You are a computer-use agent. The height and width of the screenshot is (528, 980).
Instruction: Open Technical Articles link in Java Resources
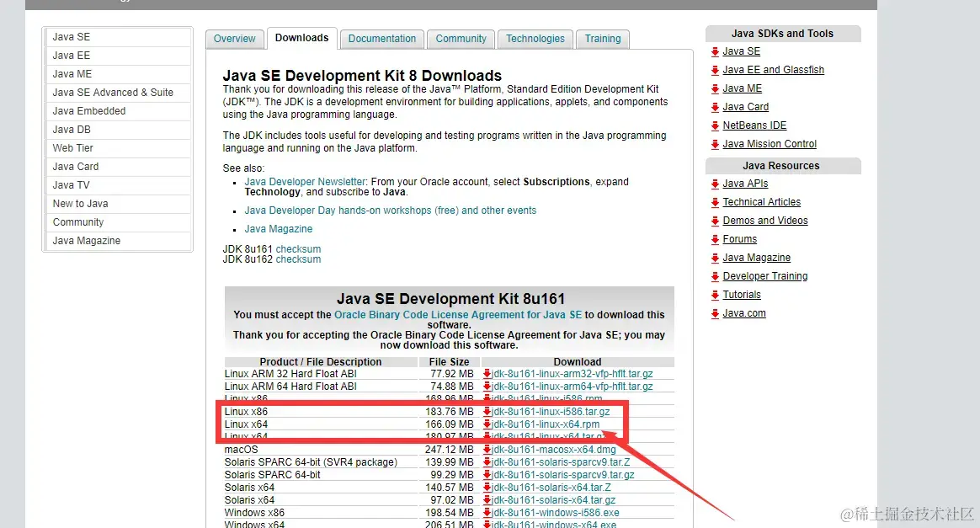pos(761,202)
